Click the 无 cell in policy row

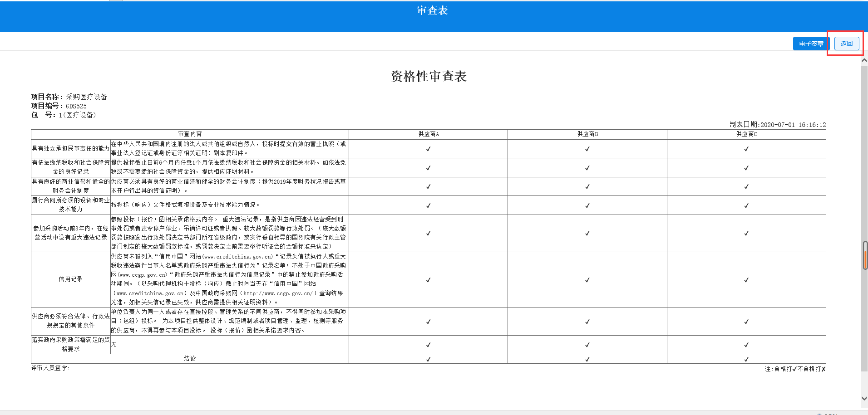114,345
